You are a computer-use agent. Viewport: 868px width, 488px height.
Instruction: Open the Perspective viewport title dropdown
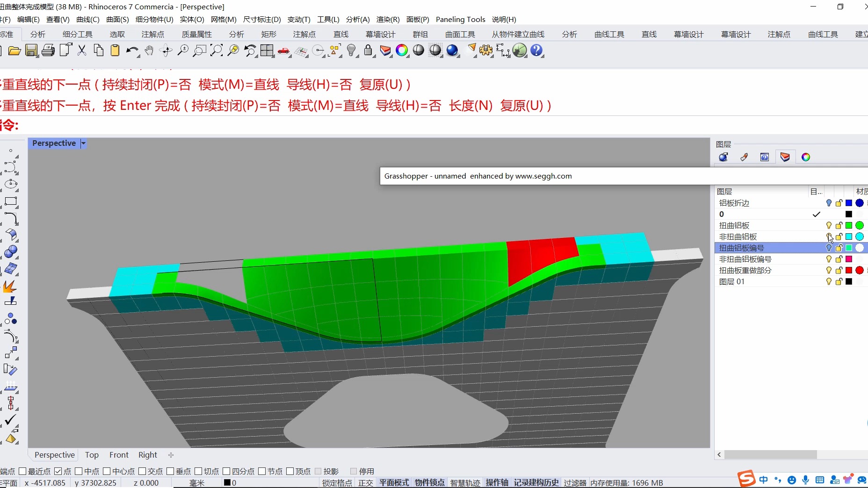tap(83, 144)
